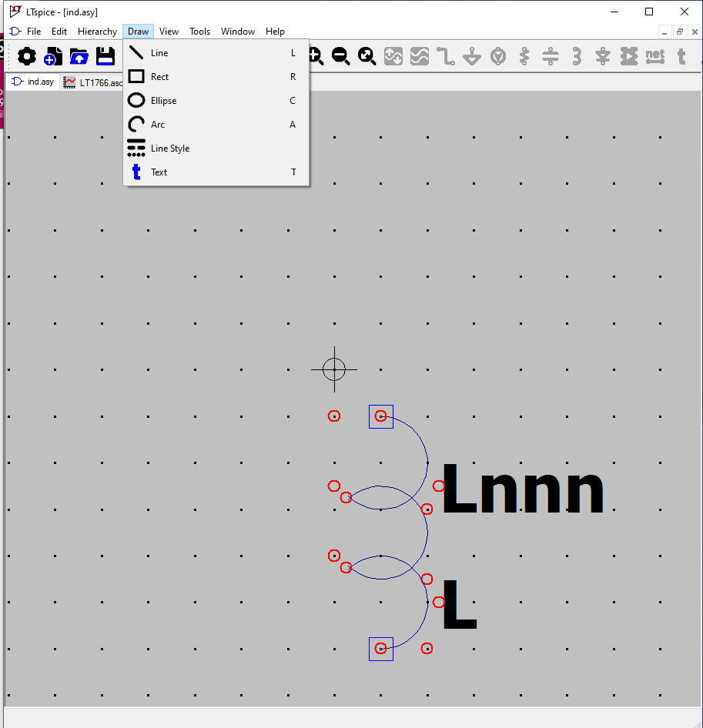
Task: Open the Hierarchy menu
Action: click(x=97, y=32)
